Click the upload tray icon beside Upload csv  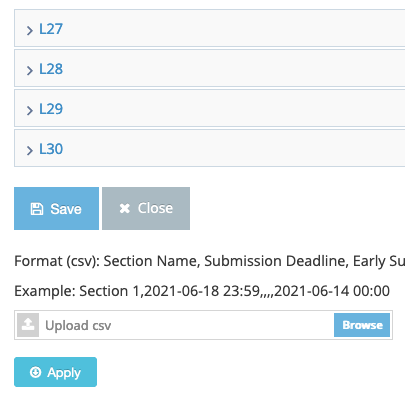pyautogui.click(x=28, y=325)
